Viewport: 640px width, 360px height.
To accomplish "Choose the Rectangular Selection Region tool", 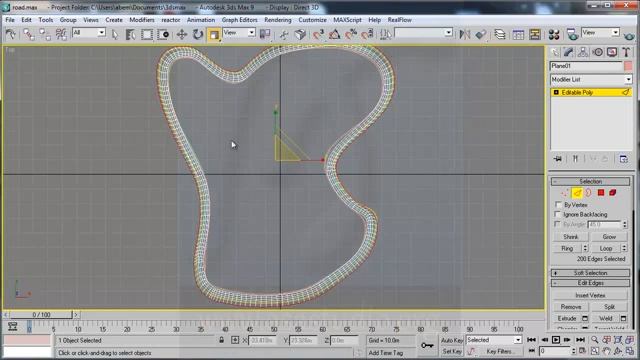I will [147, 34].
